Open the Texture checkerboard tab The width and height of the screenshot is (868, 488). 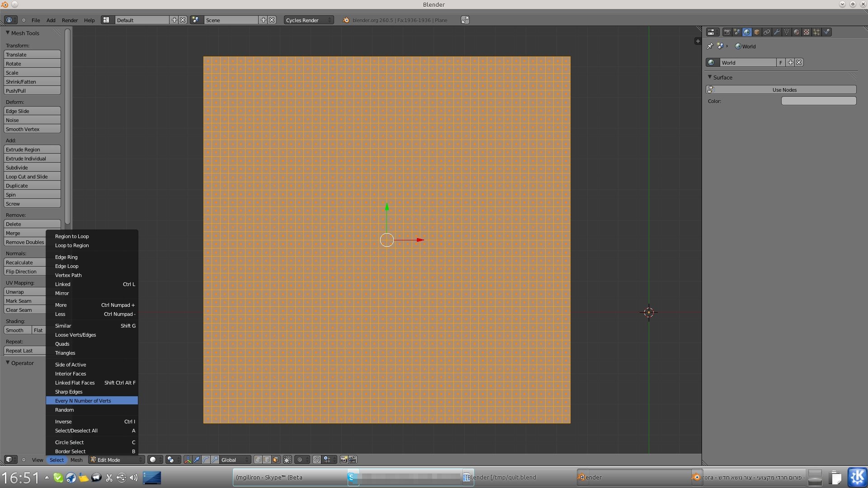(x=807, y=32)
